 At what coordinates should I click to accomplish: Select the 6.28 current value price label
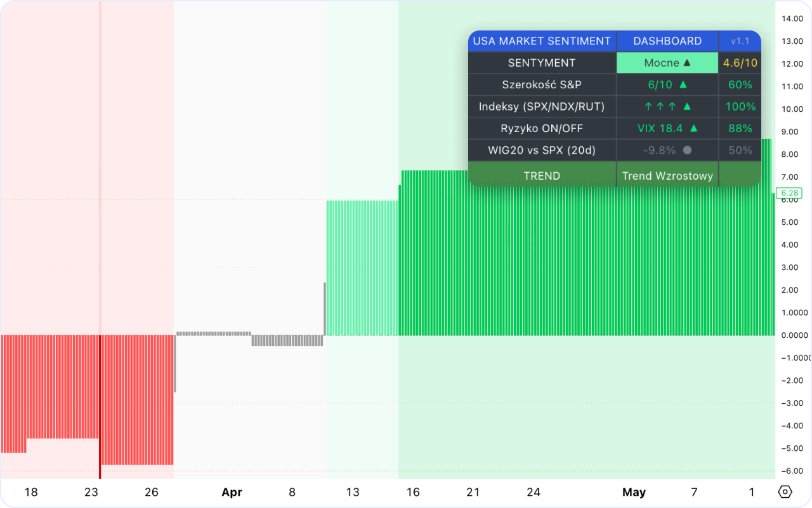click(789, 193)
